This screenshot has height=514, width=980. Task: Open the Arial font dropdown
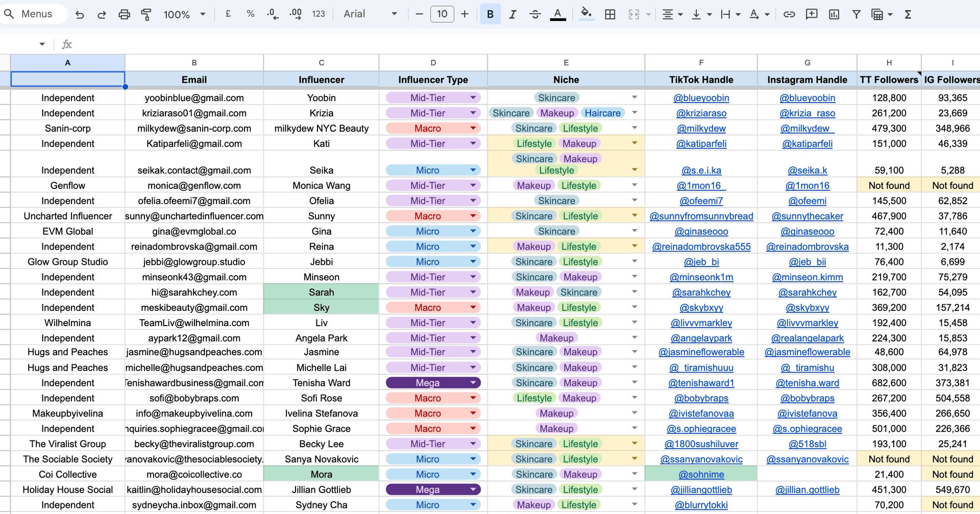click(370, 14)
